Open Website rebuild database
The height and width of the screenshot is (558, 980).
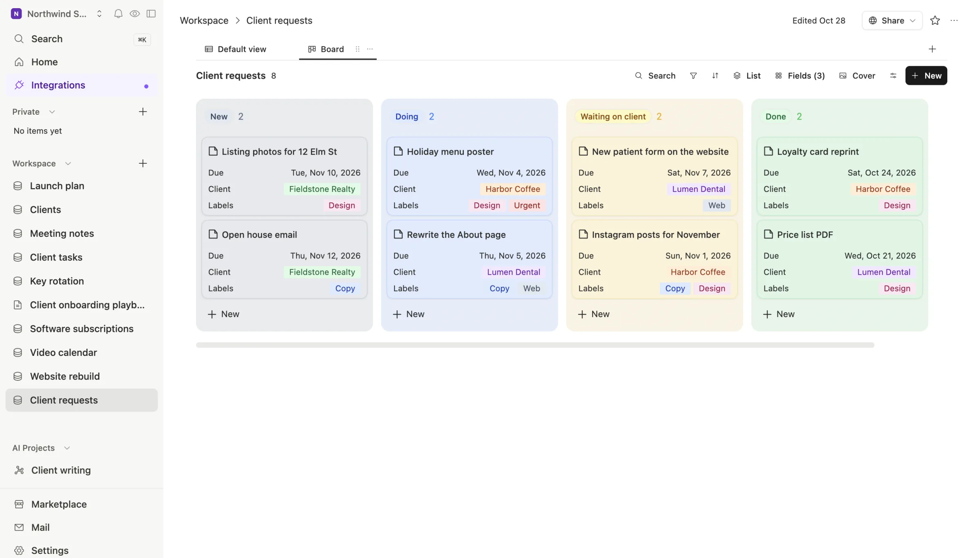pyautogui.click(x=82, y=376)
